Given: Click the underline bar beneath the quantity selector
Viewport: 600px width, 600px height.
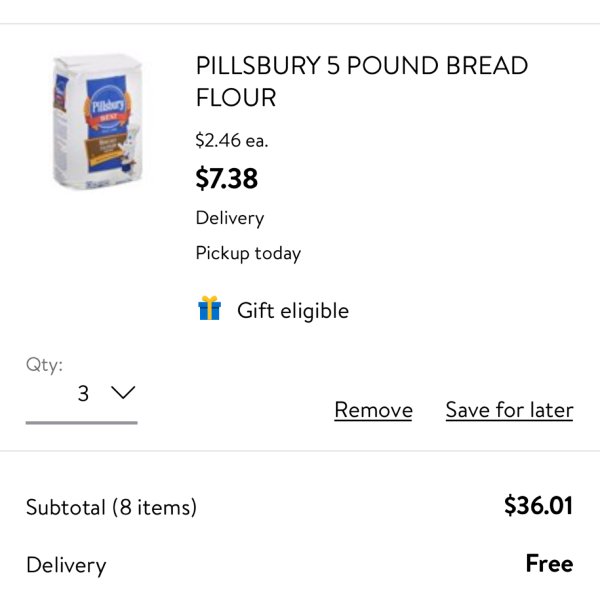Looking at the screenshot, I should [x=82, y=422].
